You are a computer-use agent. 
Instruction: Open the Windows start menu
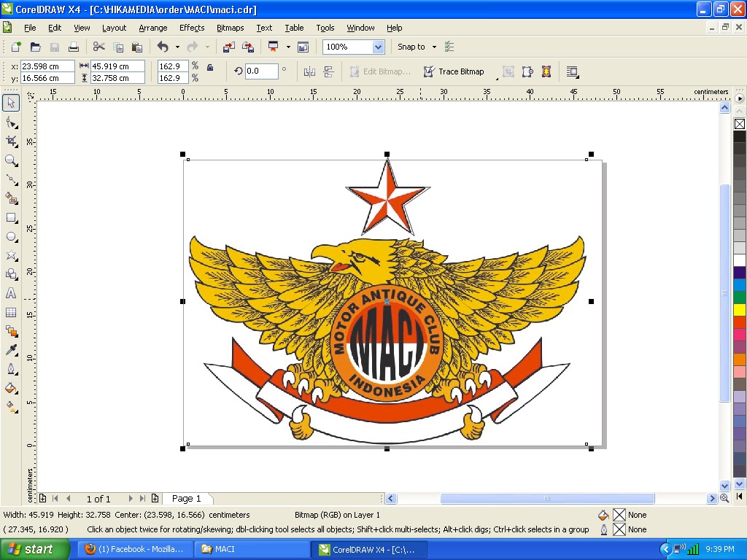tap(35, 549)
